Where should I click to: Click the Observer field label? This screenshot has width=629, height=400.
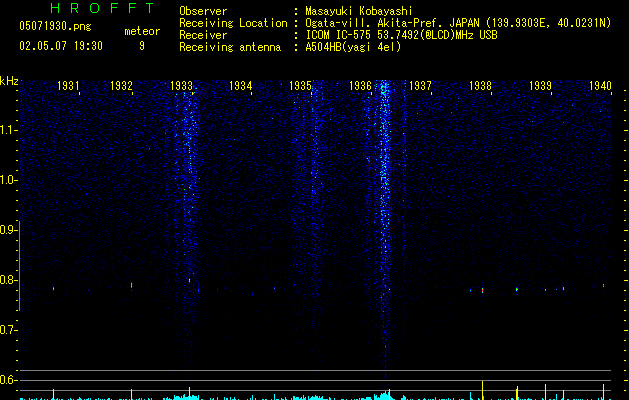203,11
